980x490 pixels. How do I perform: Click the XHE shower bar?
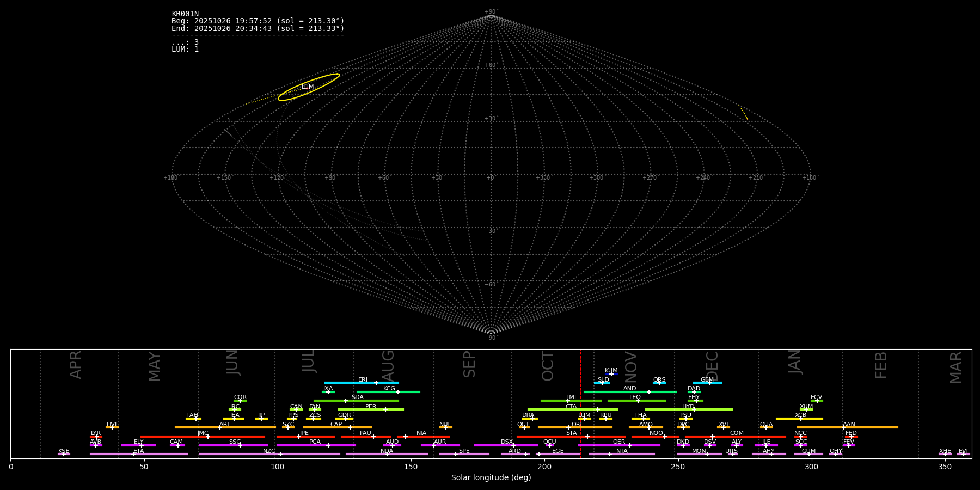click(945, 454)
